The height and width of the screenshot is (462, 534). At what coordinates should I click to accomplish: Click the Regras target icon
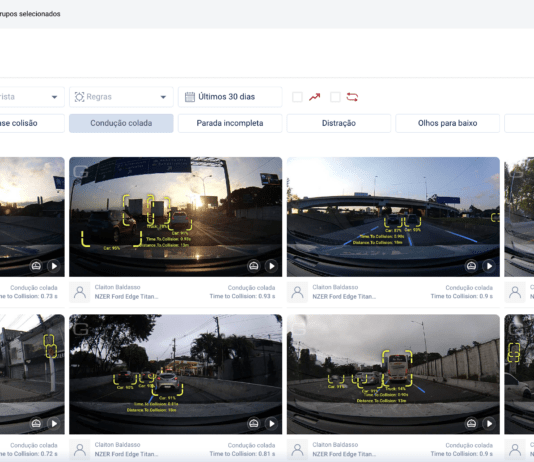click(79, 97)
